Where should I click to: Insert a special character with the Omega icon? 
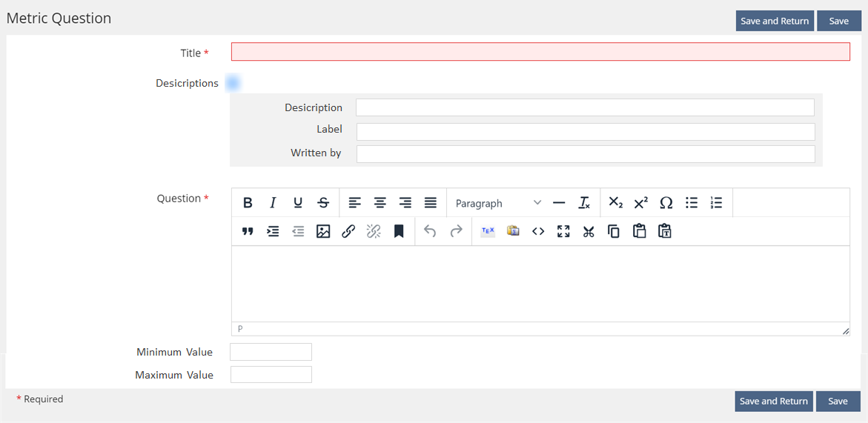click(666, 203)
